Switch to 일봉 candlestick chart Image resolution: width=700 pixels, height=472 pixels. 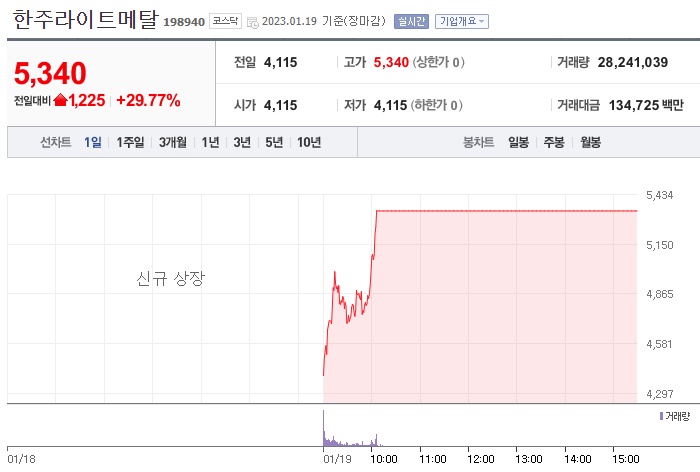(518, 142)
